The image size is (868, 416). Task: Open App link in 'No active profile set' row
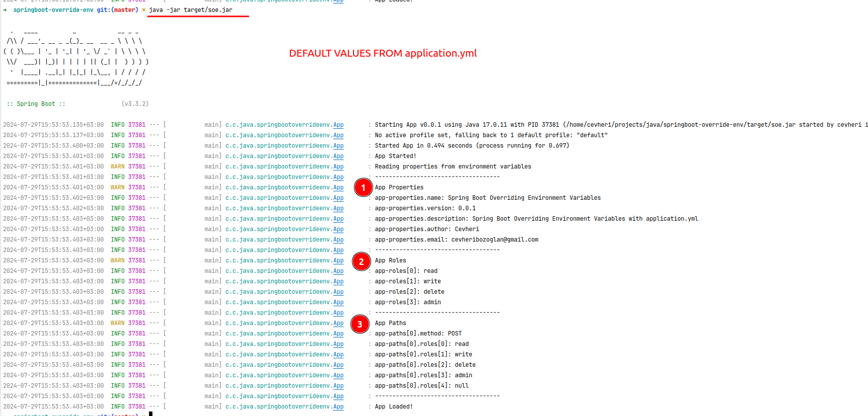click(338, 135)
